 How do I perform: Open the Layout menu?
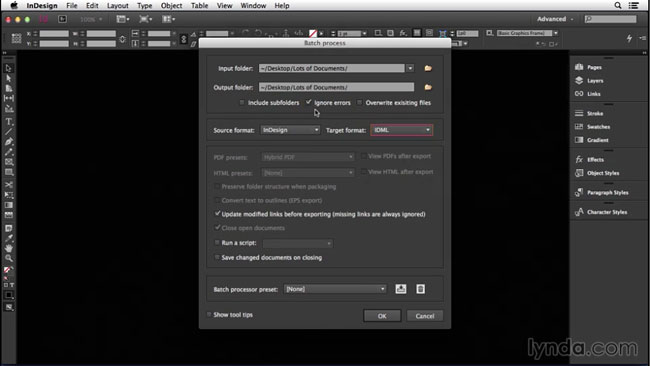pos(118,5)
